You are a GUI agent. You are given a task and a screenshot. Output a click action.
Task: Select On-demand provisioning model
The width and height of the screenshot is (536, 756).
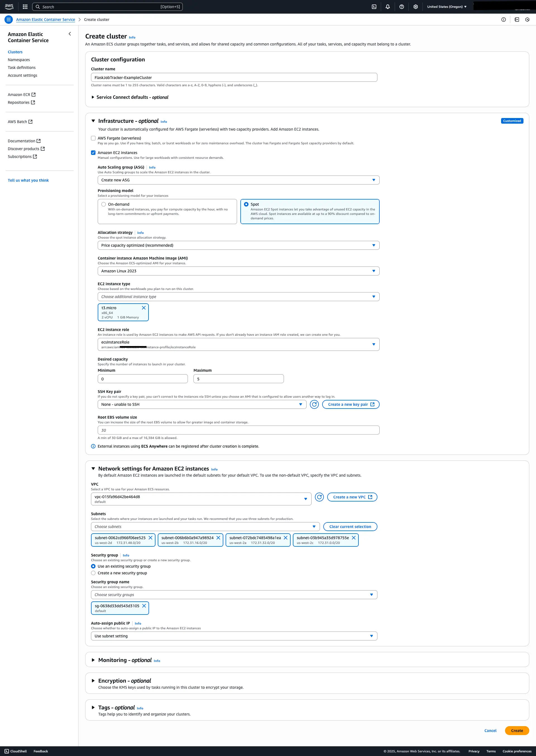click(x=104, y=205)
